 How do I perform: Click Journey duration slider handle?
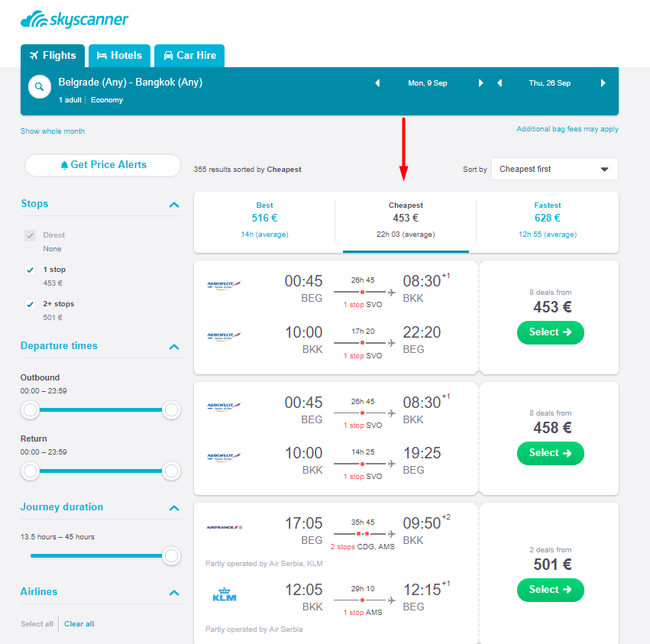(x=171, y=555)
